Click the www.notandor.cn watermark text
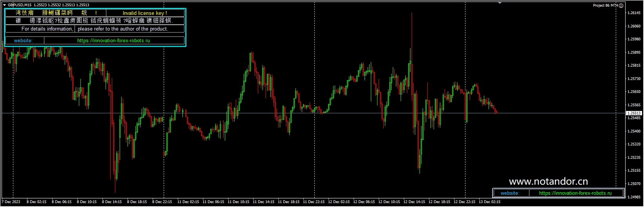 (x=548, y=182)
